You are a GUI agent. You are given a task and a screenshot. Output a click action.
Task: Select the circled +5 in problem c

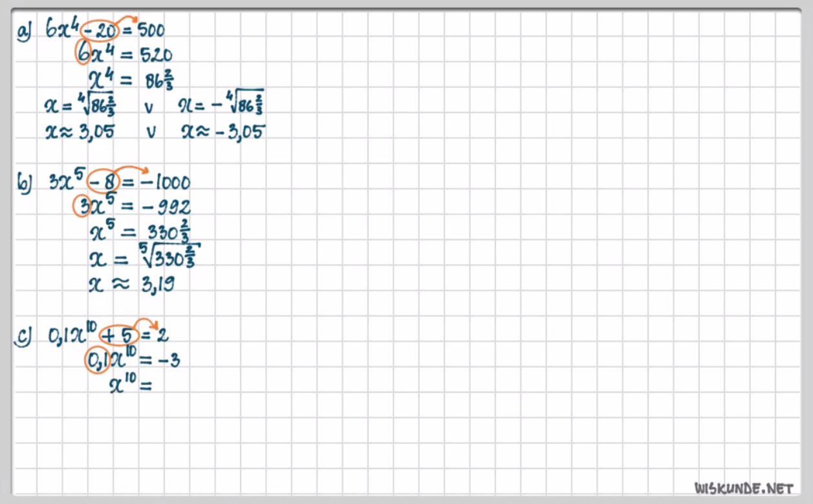(x=119, y=335)
